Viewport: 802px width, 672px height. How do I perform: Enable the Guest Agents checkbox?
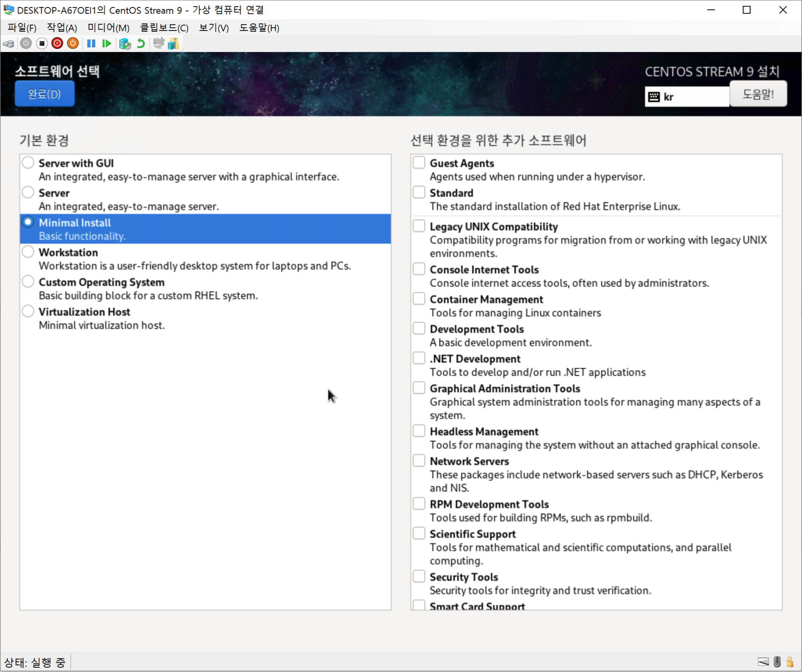click(x=419, y=163)
